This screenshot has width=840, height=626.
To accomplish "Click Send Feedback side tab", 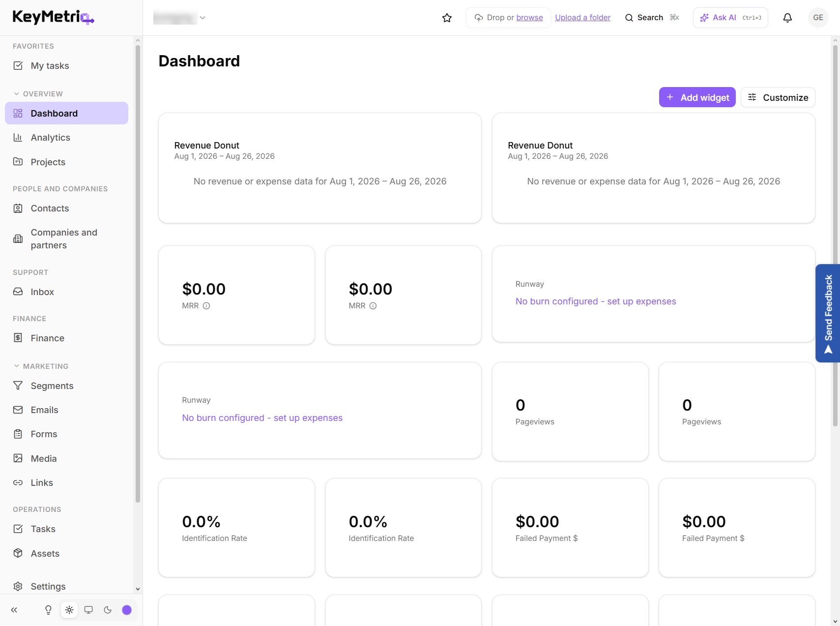I will [828, 313].
